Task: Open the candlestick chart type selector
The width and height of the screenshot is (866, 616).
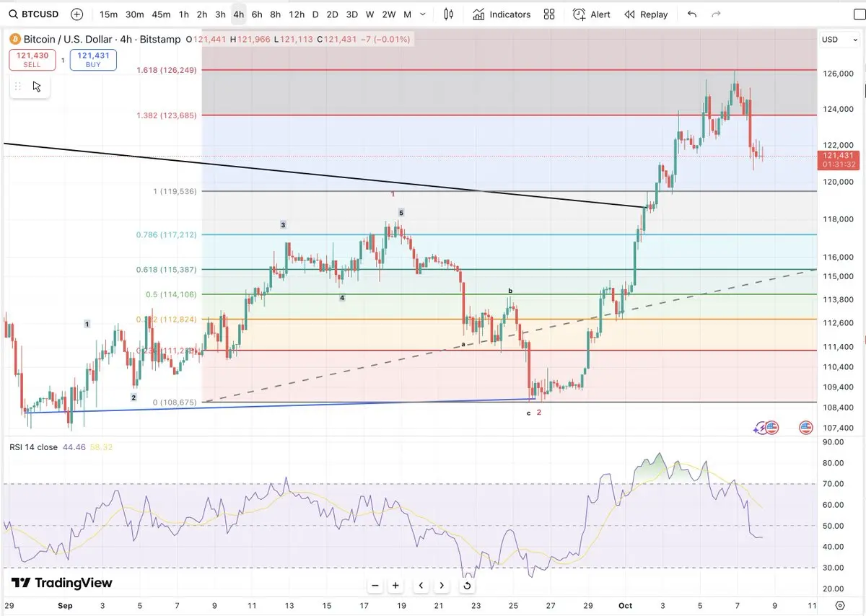Action: pyautogui.click(x=449, y=14)
